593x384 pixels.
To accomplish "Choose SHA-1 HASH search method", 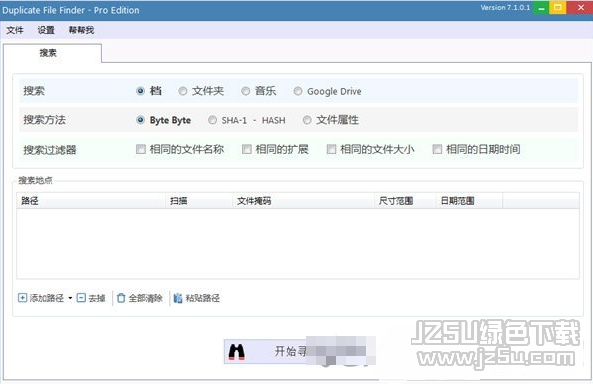I will coord(213,120).
